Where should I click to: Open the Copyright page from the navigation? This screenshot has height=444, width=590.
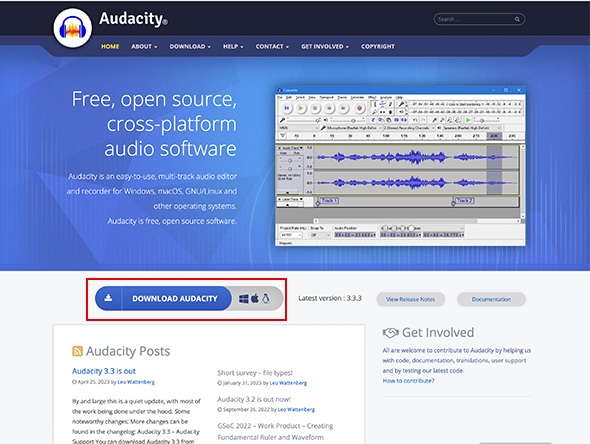click(x=378, y=47)
